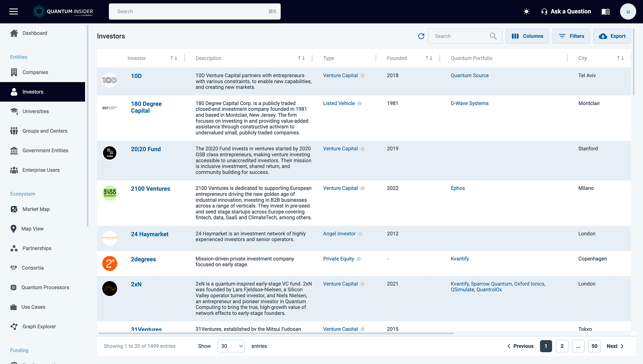Focus the top global Search field
The image size is (643, 364).
(194, 11)
